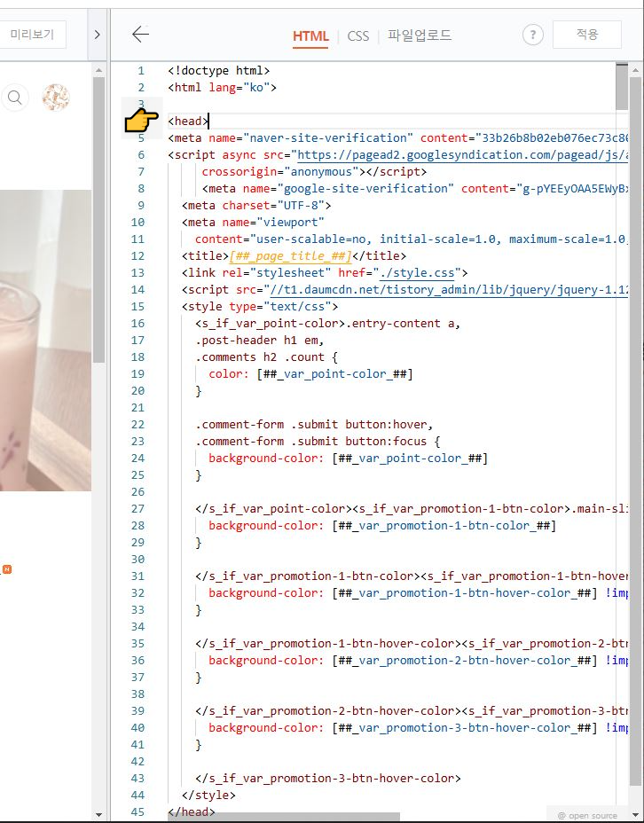Click the search magnifier icon in preview
The width and height of the screenshot is (644, 823).
15,98
